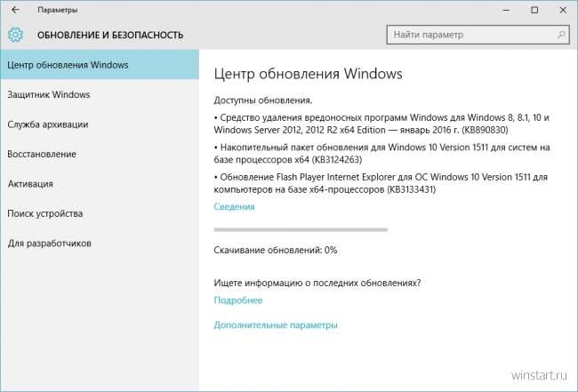Select 'Центр обновления Windows' sidebar item

[x=100, y=65]
